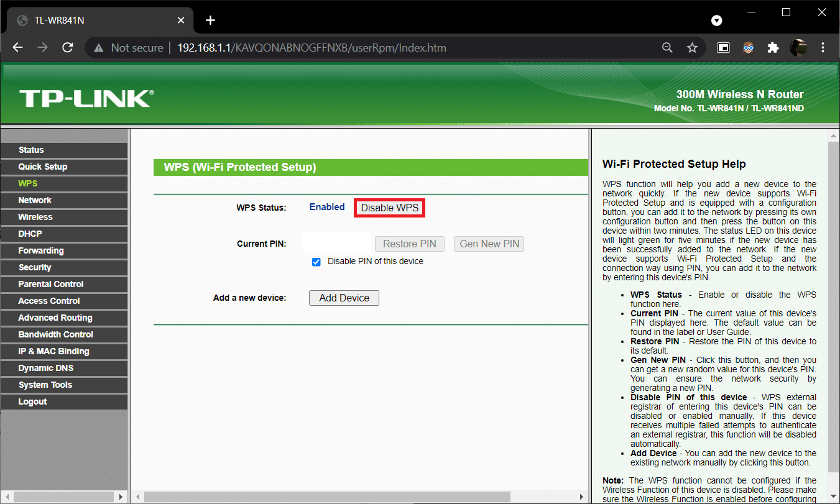This screenshot has height=504, width=840.
Task: Open new tab with plus icon
Action: [x=210, y=21]
